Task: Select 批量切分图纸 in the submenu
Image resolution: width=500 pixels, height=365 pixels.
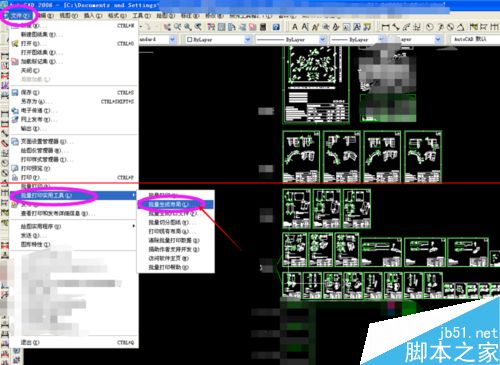Action: 176,222
